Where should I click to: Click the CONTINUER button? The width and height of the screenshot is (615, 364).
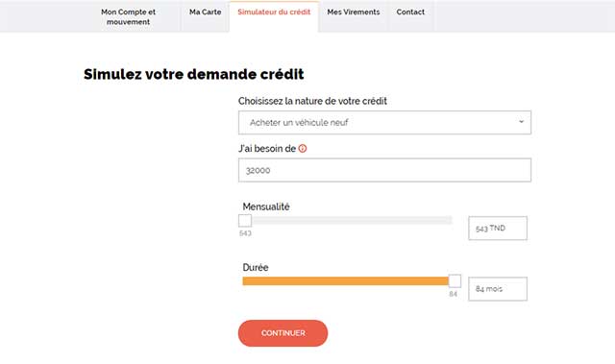[283, 333]
